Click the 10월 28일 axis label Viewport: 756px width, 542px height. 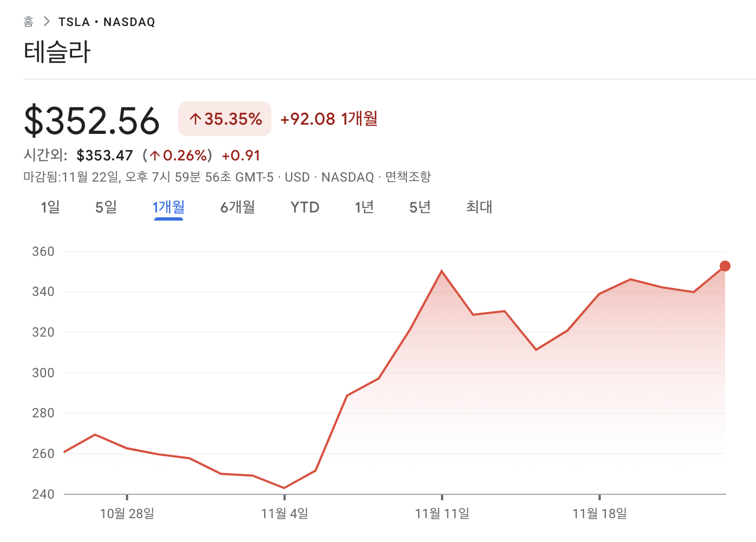[127, 513]
